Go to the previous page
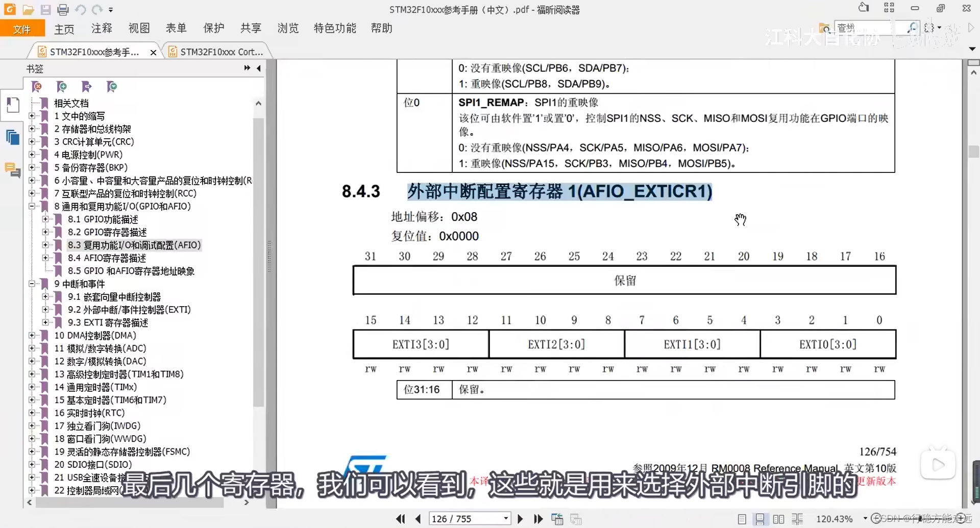The width and height of the screenshot is (980, 528). [418, 519]
